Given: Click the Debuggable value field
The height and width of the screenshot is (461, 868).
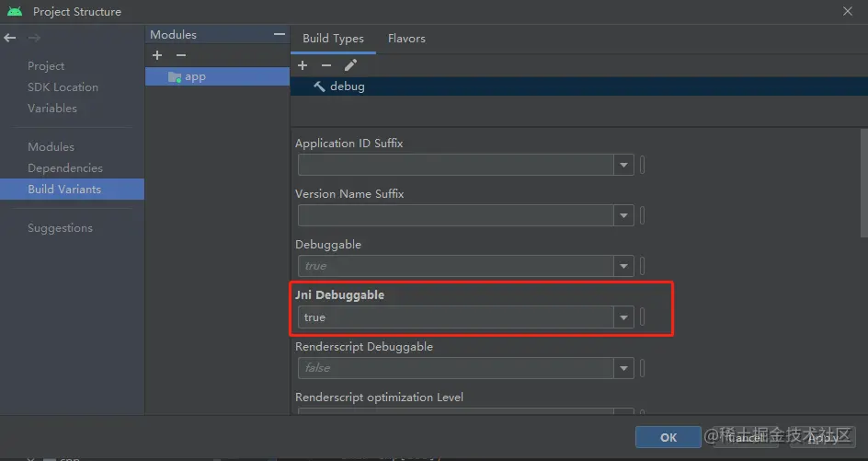Looking at the screenshot, I should (x=456, y=266).
